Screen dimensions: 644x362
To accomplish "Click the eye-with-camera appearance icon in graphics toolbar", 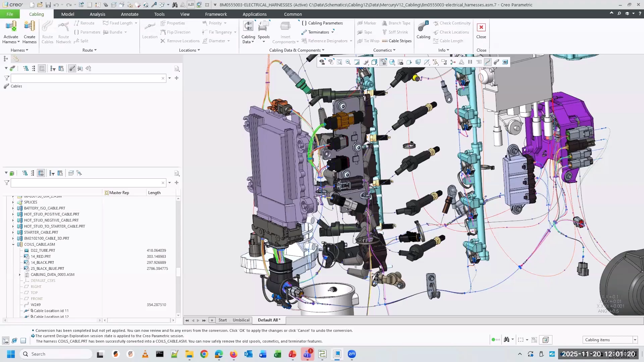I will coord(322,62).
